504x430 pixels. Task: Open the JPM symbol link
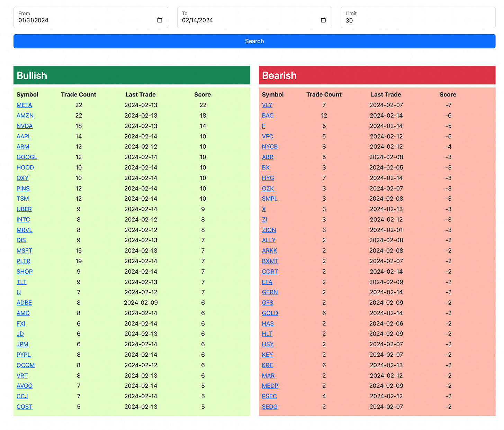pyautogui.click(x=22, y=344)
